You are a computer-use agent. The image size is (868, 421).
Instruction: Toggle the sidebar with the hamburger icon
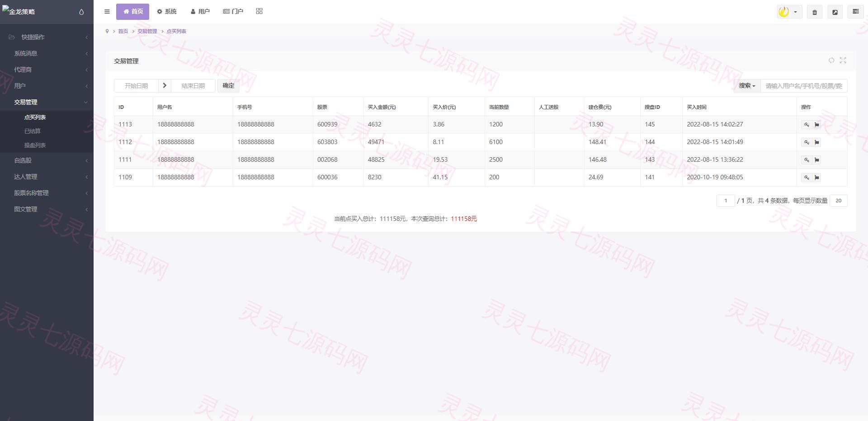coord(107,12)
